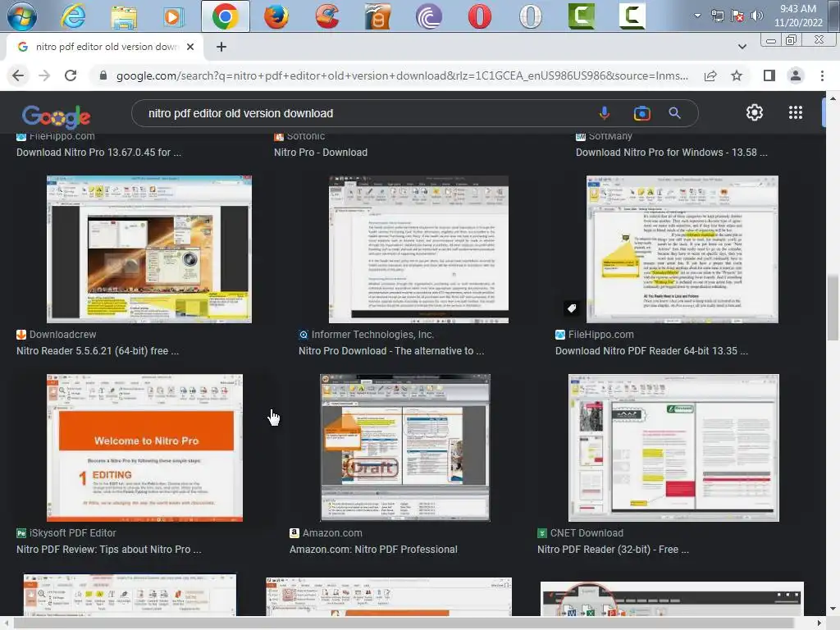
Task: Open Welcome to Nitro Pro image thumbnail
Action: 144,448
